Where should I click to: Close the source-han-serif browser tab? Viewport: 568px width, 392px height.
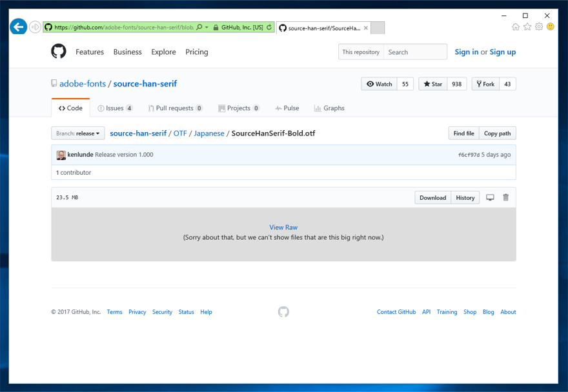pyautogui.click(x=366, y=28)
